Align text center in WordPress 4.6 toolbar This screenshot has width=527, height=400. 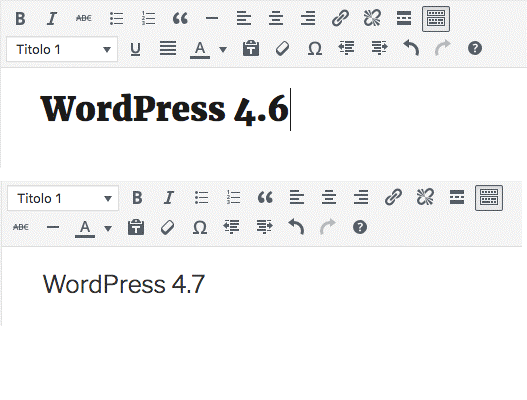point(276,18)
